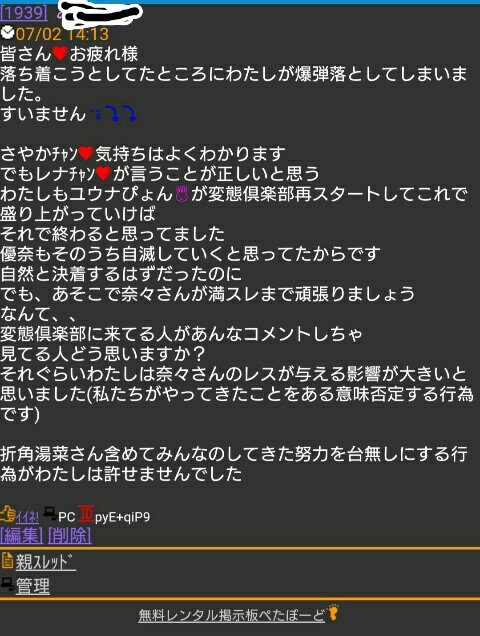The height and width of the screenshot is (636, 480).
Task: Click the scribbled-out poster name
Action: [x=100, y=14]
